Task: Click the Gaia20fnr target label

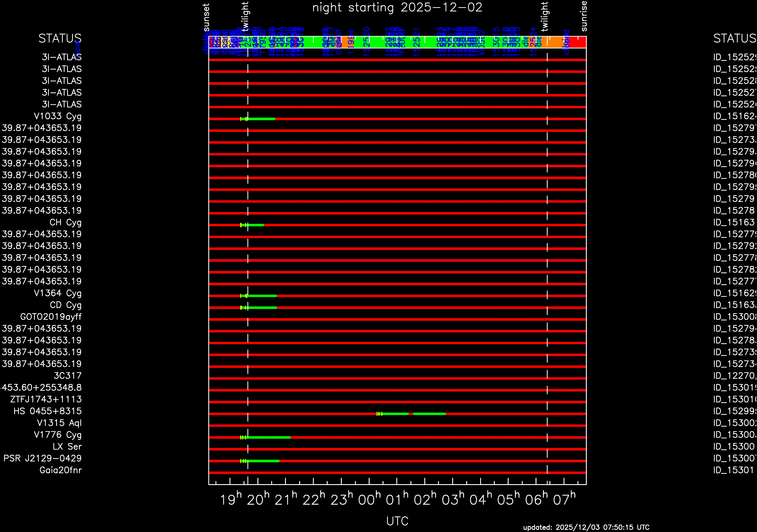Action: [60, 470]
